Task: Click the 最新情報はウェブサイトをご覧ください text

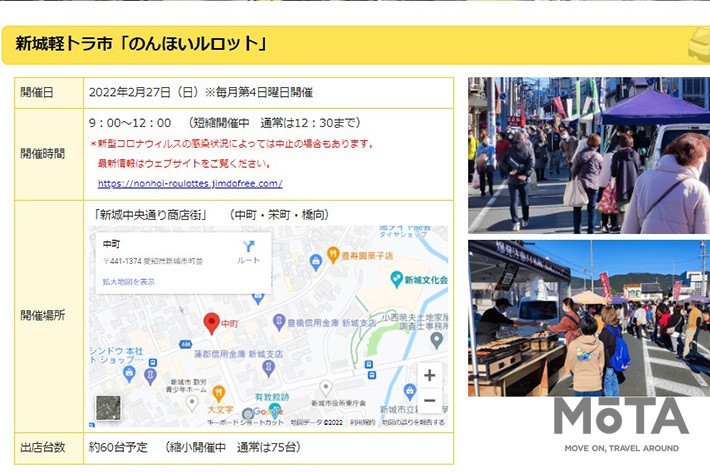Action: (x=185, y=163)
